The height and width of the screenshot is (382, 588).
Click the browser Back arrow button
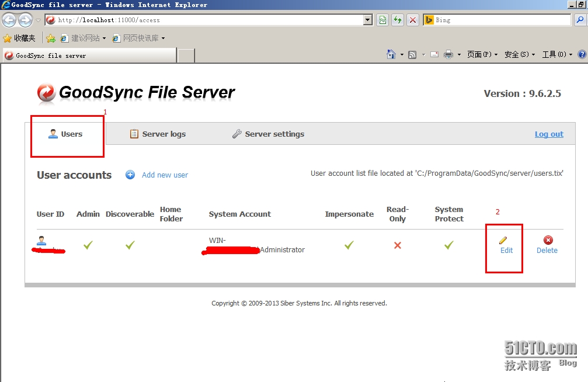click(x=9, y=20)
